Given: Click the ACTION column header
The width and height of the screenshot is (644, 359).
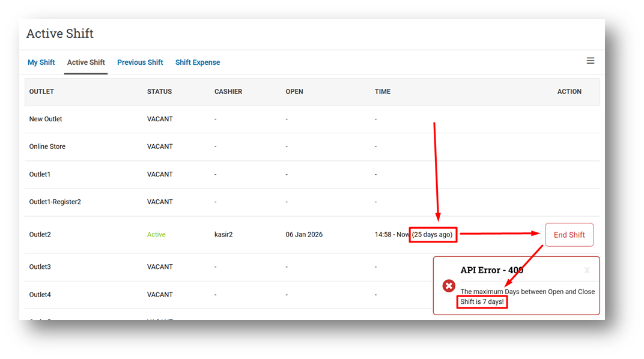Looking at the screenshot, I should (570, 91).
